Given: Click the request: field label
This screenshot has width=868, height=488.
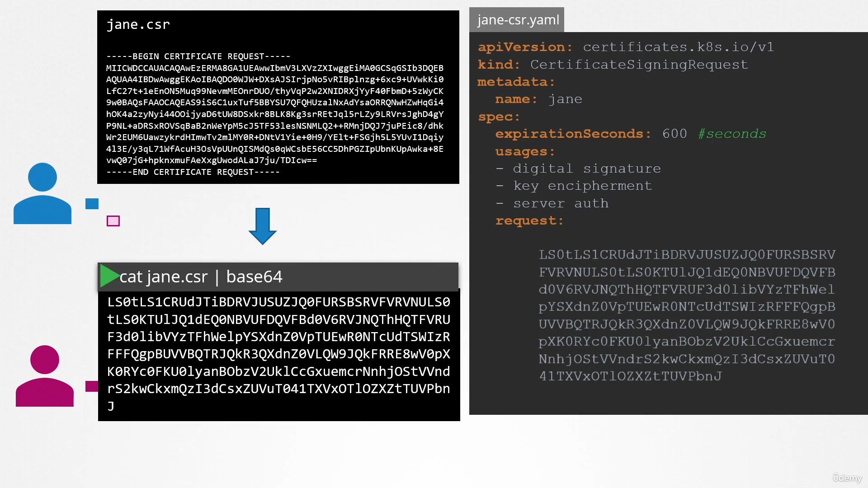Looking at the screenshot, I should 529,221.
